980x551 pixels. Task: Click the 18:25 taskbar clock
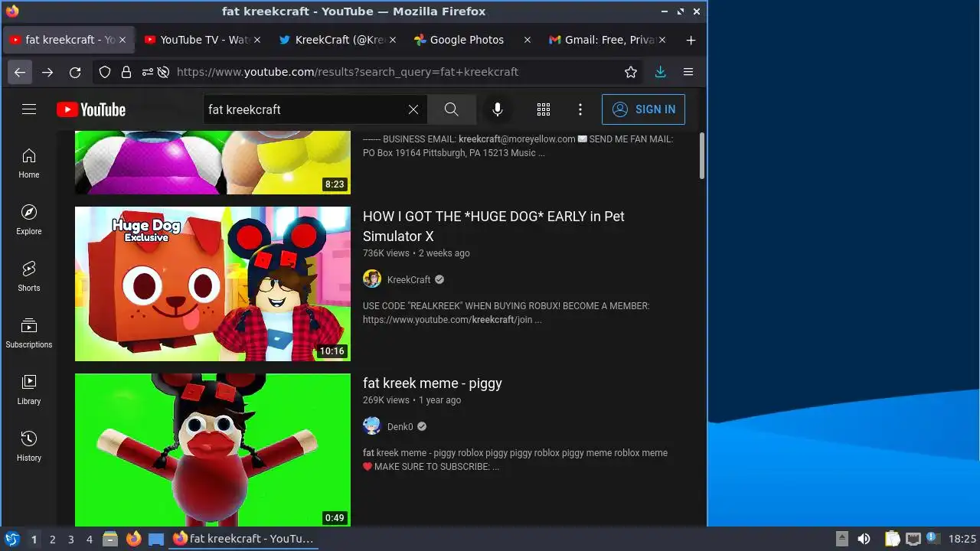[962, 539]
